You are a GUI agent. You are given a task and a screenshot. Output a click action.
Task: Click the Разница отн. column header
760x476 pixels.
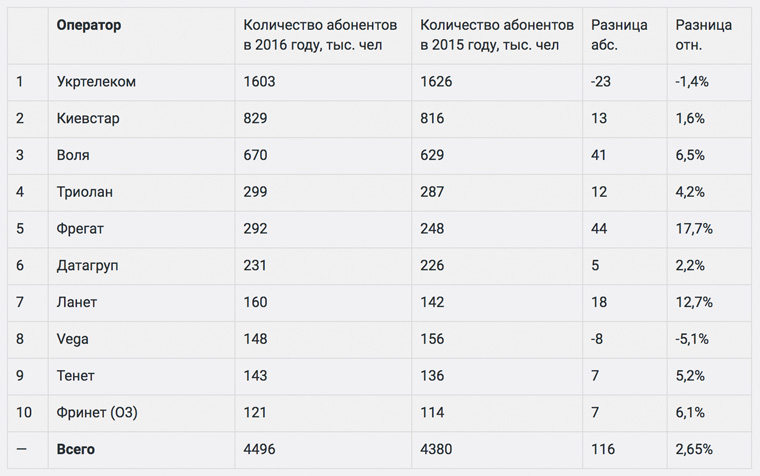tap(703, 35)
